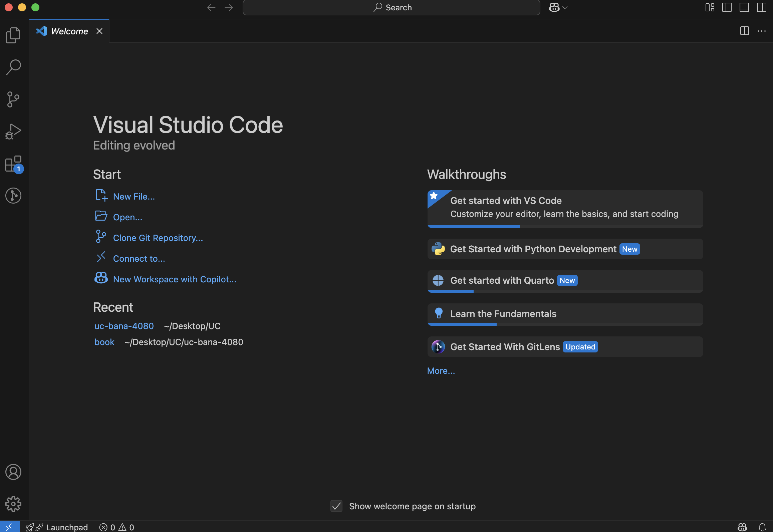Click the Connect to... link

tap(139, 259)
